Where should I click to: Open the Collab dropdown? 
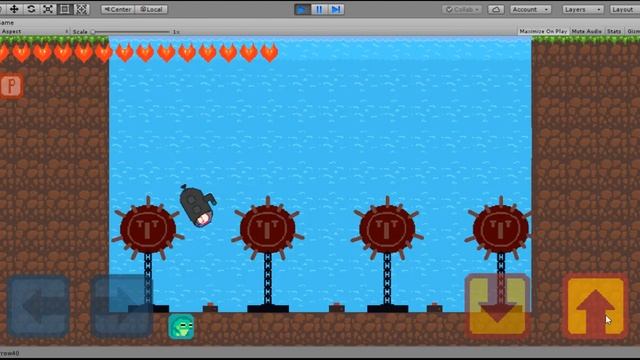pyautogui.click(x=462, y=9)
